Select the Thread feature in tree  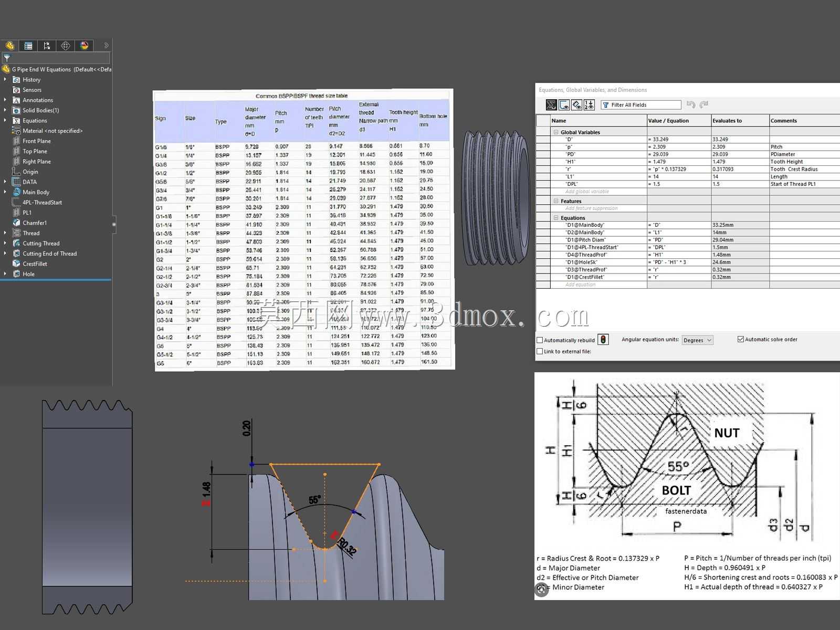click(31, 233)
